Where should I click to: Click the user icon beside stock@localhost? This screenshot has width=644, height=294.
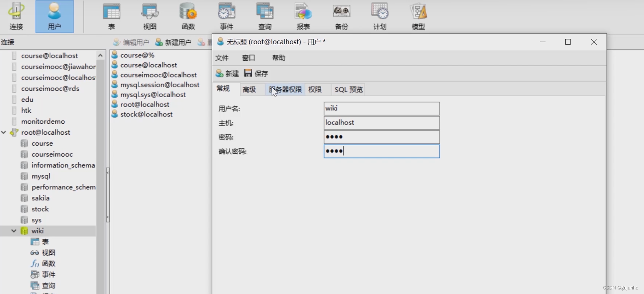point(115,114)
